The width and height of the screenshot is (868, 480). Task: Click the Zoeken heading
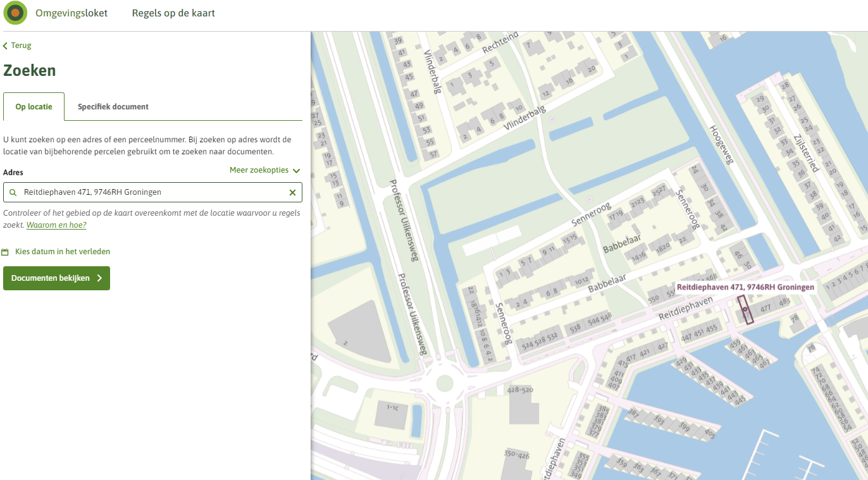coord(30,70)
